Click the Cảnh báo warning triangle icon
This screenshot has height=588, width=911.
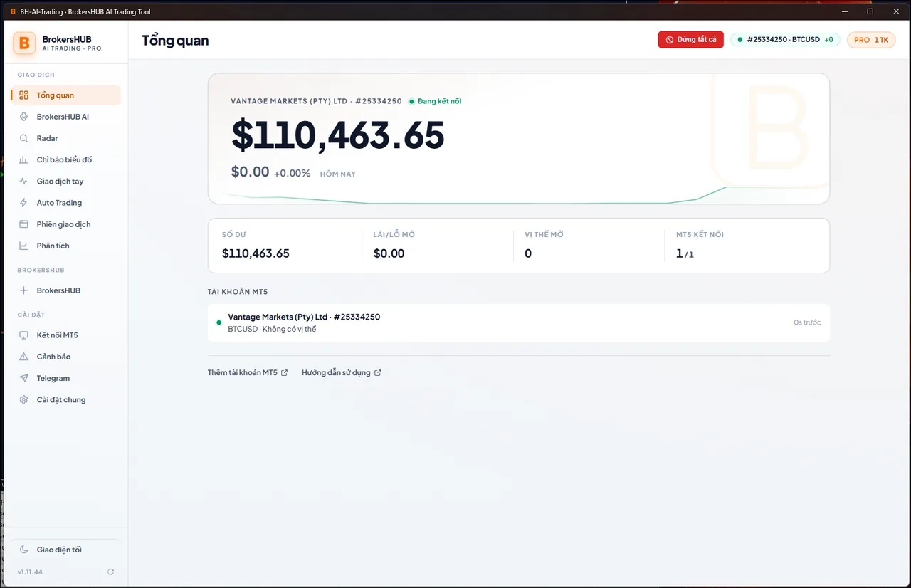23,357
